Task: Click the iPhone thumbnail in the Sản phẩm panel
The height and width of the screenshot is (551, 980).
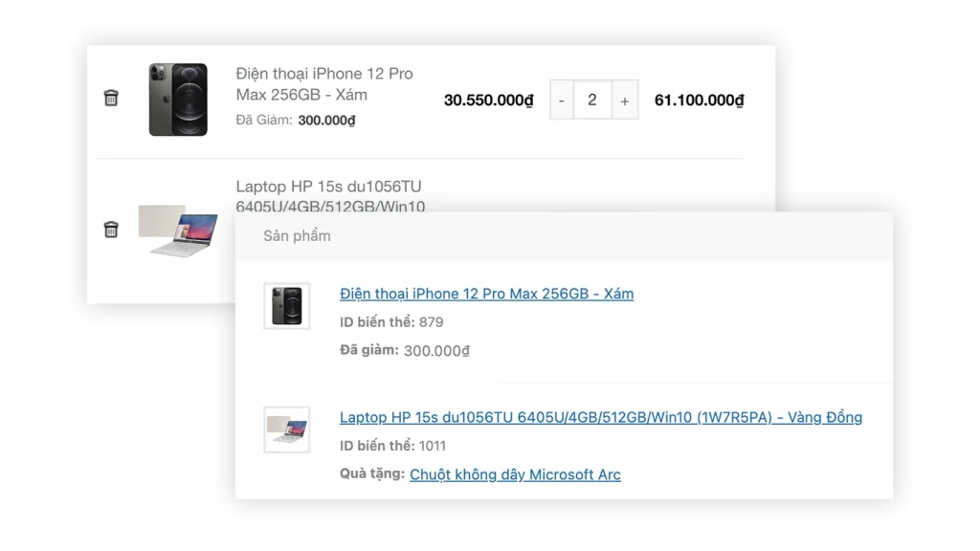Action: pos(287,306)
